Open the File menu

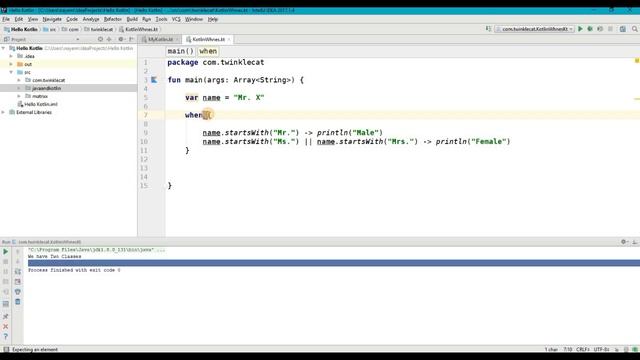point(6,19)
